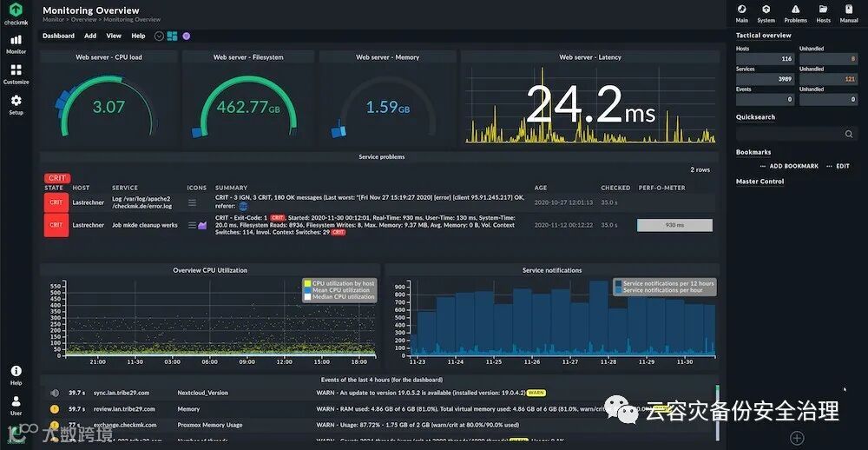The width and height of the screenshot is (868, 450).
Task: Click the 930 ms perf-o-meter bar
Action: pos(674,225)
